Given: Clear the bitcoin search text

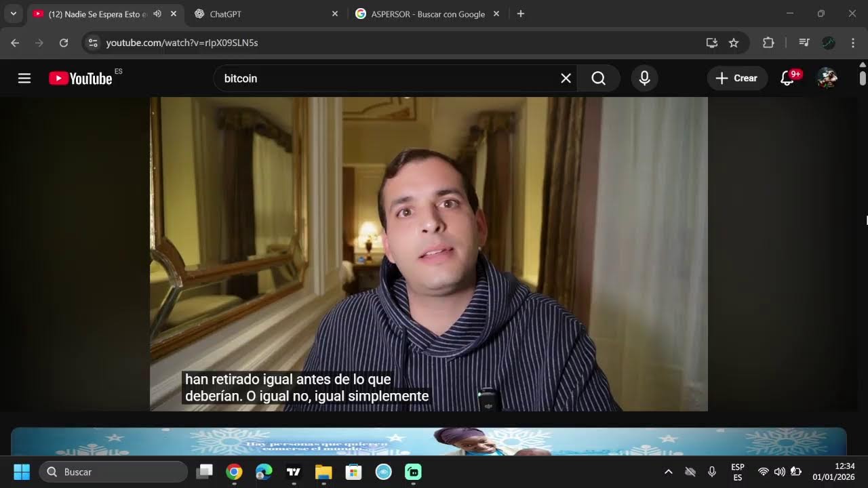Looking at the screenshot, I should point(566,79).
